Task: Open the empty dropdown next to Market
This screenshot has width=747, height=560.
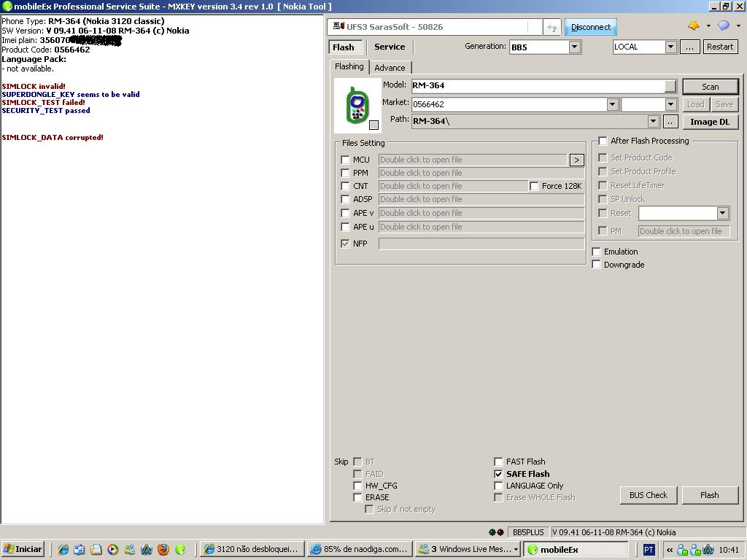Action: tap(671, 104)
